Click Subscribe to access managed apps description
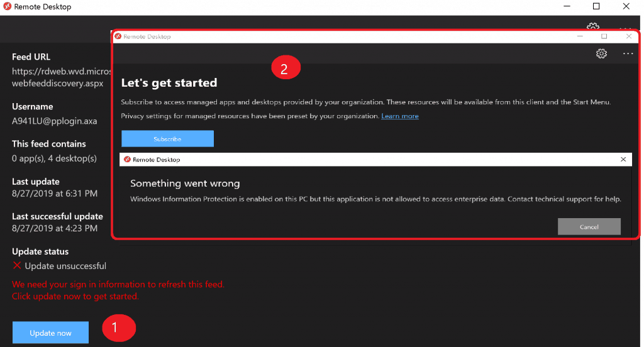 coord(365,102)
